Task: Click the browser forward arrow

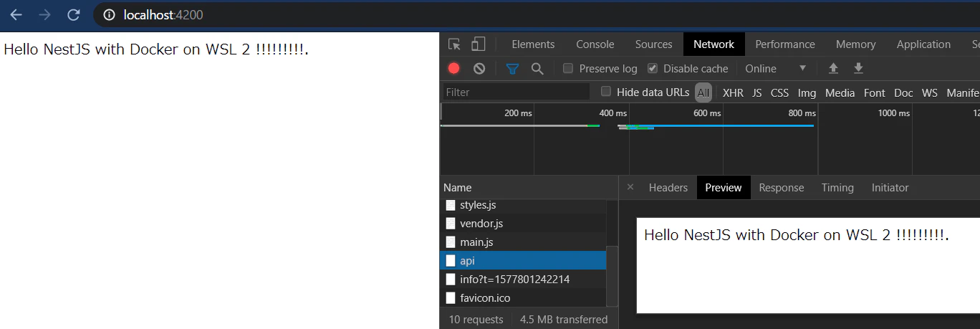Action: (44, 14)
